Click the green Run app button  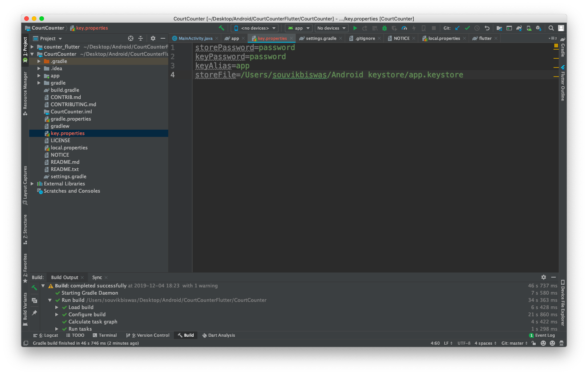click(355, 28)
